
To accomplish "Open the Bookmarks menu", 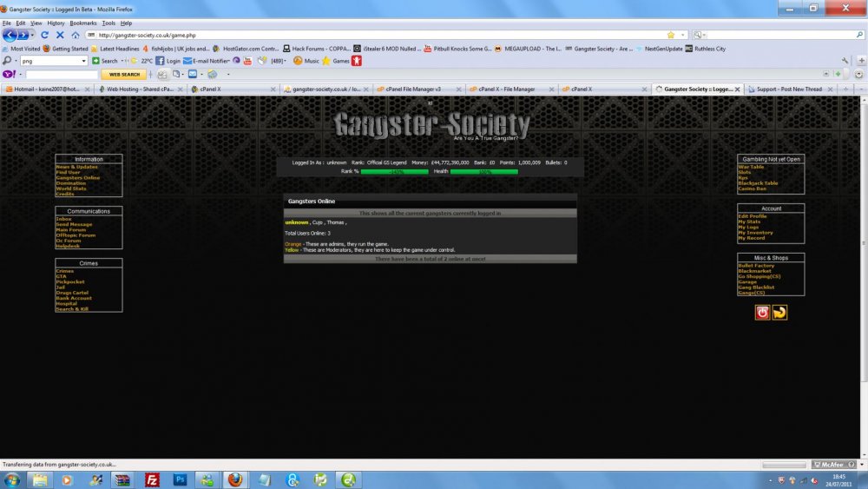I will point(83,23).
